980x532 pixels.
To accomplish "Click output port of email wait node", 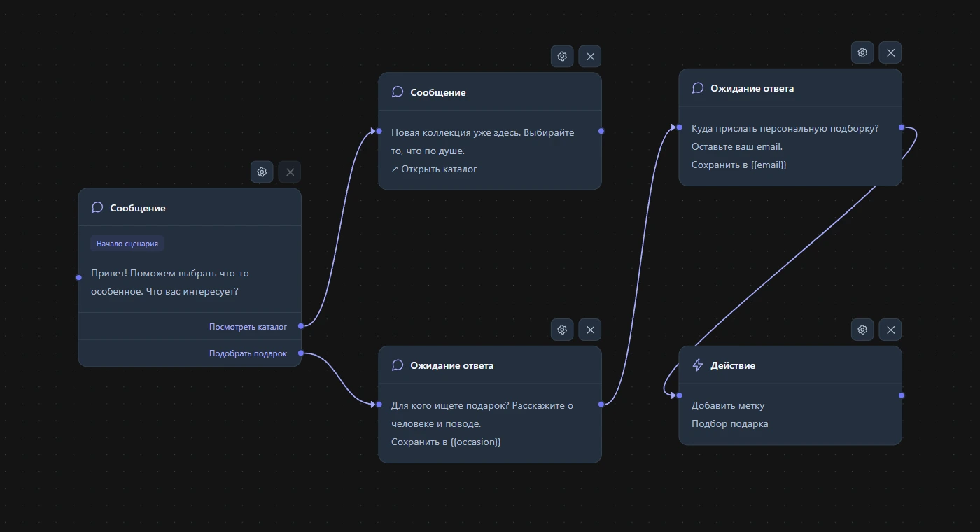I will coord(902,127).
